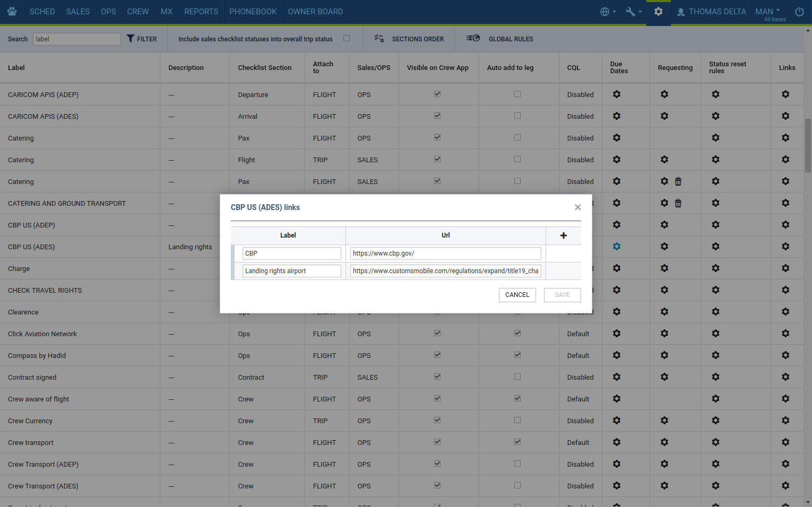Toggle include sales checklist statuses checkbox
The width and height of the screenshot is (812, 507).
(x=347, y=38)
